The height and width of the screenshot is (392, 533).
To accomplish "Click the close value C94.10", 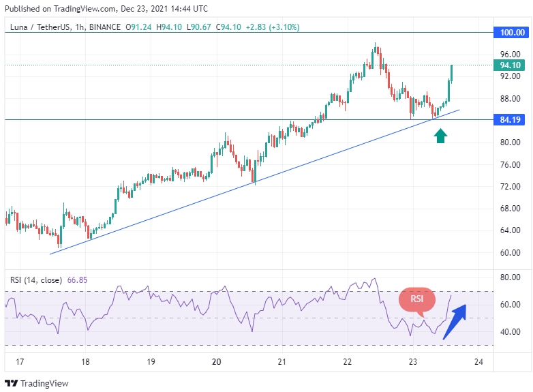I will click(x=228, y=27).
